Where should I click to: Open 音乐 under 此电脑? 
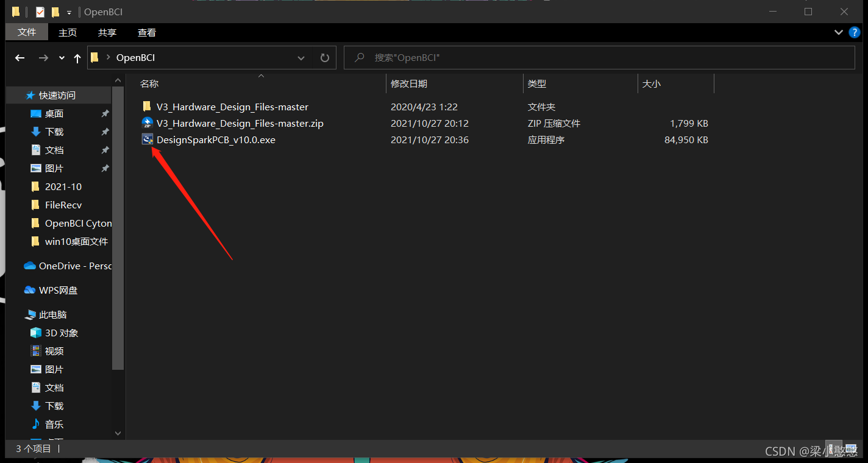click(x=54, y=424)
